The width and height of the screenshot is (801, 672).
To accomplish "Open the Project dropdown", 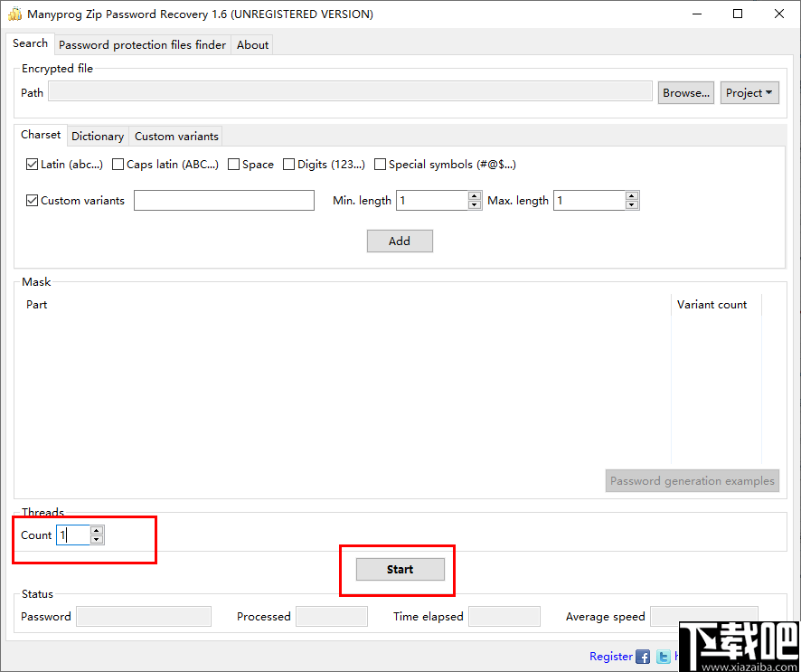I will (x=749, y=92).
